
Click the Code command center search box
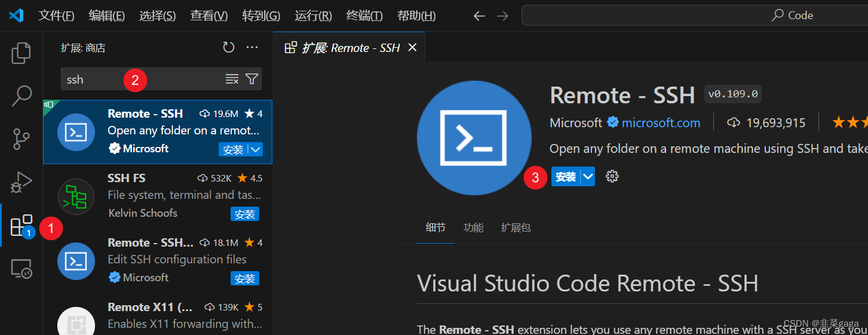[x=695, y=16]
